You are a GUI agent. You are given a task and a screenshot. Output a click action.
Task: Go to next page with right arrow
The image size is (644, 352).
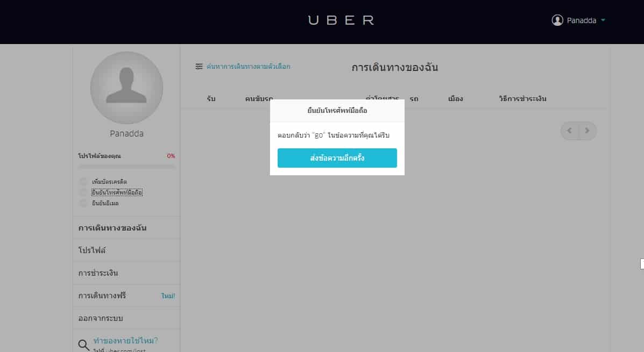tap(588, 131)
